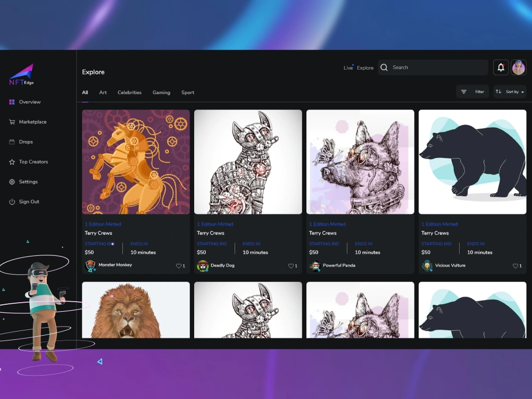Image resolution: width=532 pixels, height=399 pixels.
Task: Click the Vicious Vulture creator name
Action: tap(450, 265)
